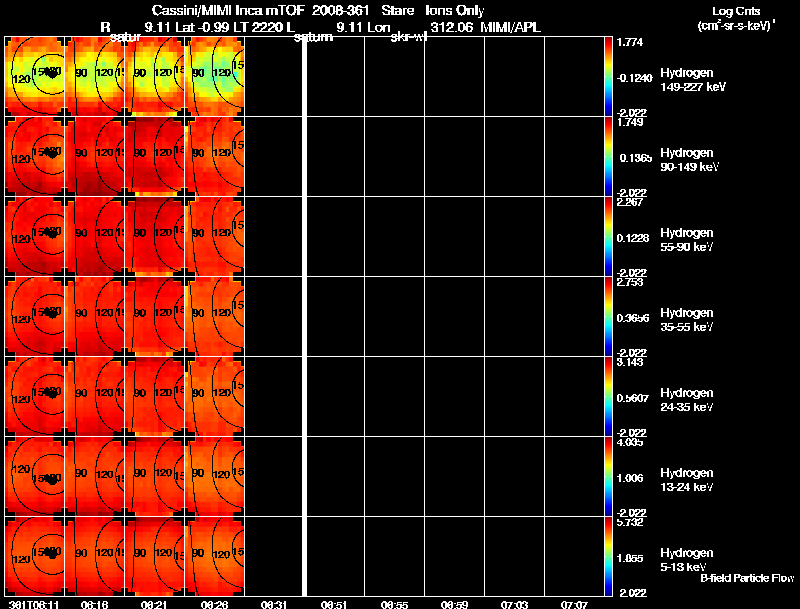Image resolution: width=800 pixels, height=609 pixels.
Task: Click the Hydrogen 55-90 keV color bar
Action: tap(611, 236)
